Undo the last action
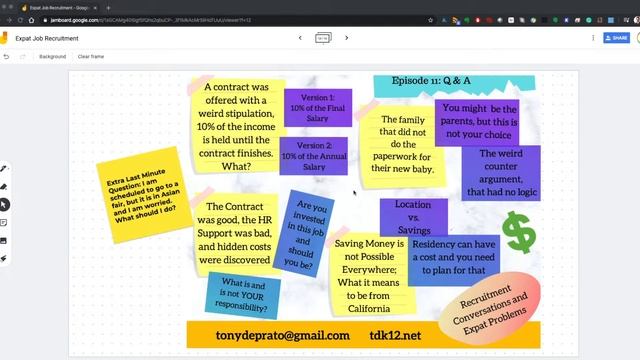The width and height of the screenshot is (640, 360). 6,56
